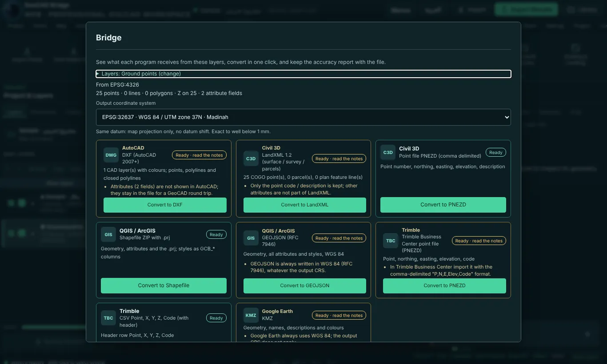The image size is (607, 364).
Task: Expand the Layers: Ground points (change) disclosure
Action: tap(303, 74)
